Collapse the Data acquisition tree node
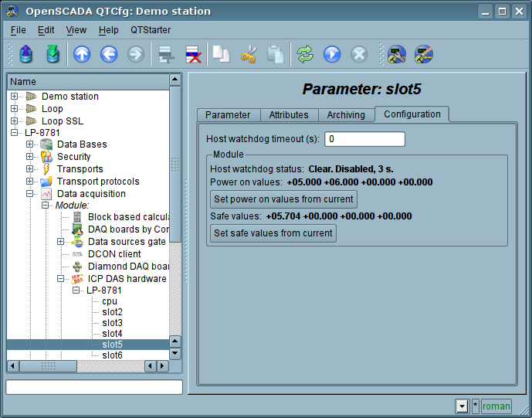 pyautogui.click(x=30, y=194)
